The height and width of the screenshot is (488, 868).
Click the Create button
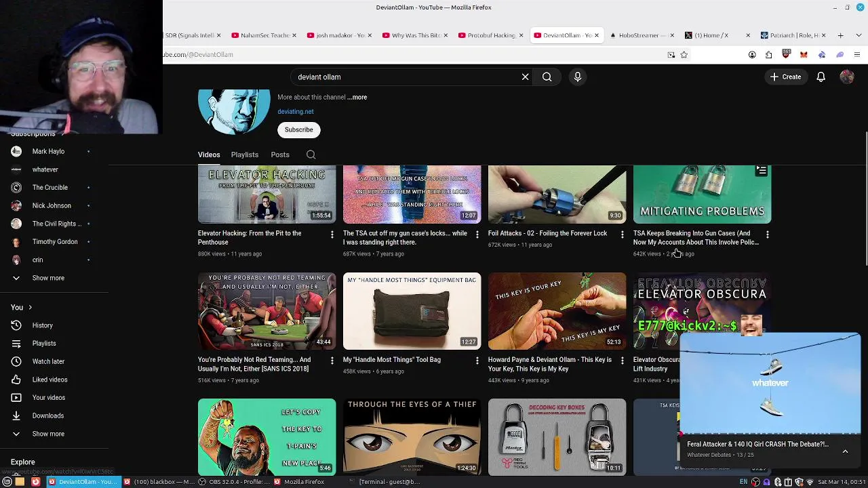(x=785, y=77)
